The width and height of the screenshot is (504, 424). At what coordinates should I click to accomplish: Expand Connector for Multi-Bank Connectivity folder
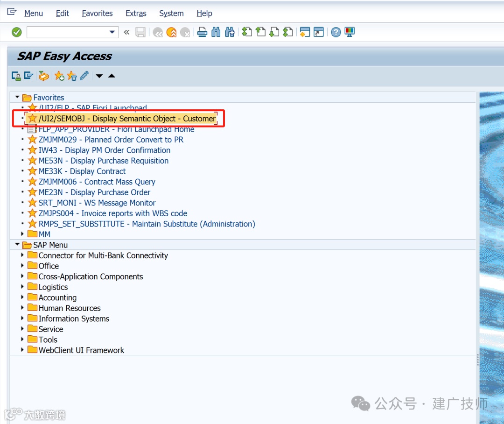[x=22, y=255]
